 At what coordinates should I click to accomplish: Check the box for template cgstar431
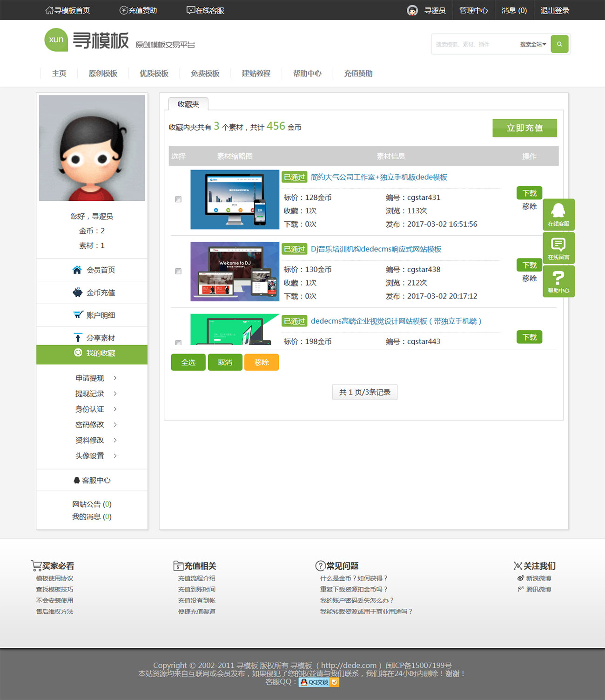tap(178, 199)
